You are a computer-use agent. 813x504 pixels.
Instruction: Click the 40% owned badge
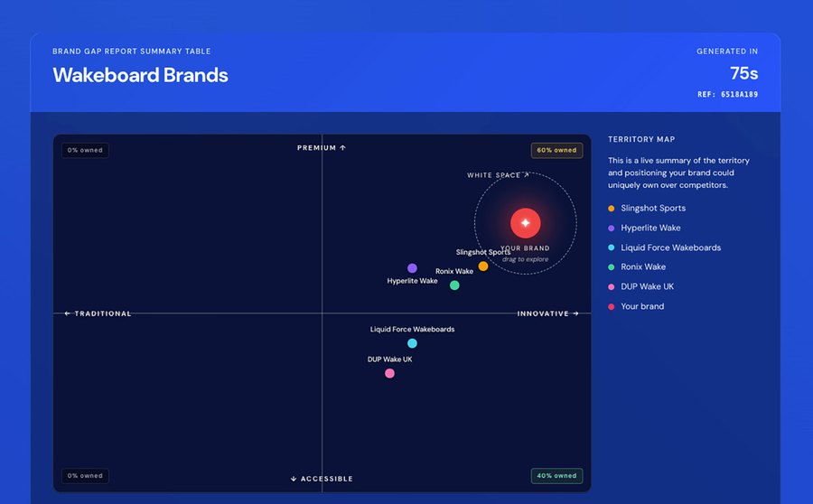click(x=556, y=475)
